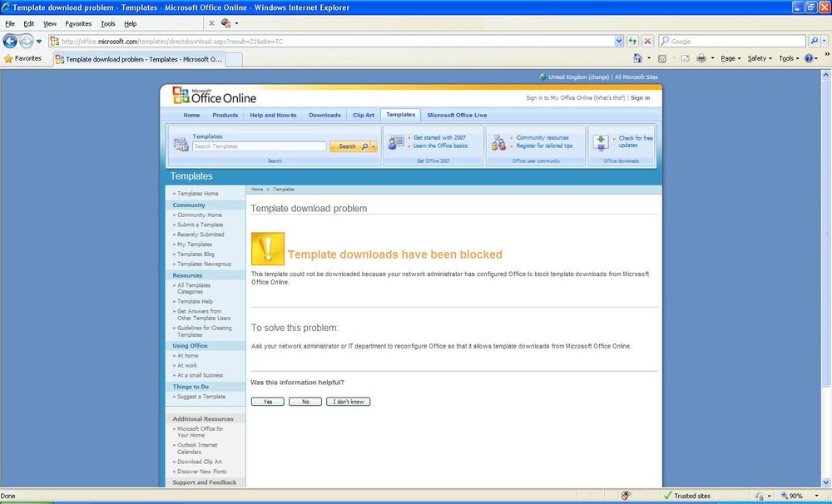Open the Search button's dropdown arrow
This screenshot has width=832, height=504.
click(374, 146)
